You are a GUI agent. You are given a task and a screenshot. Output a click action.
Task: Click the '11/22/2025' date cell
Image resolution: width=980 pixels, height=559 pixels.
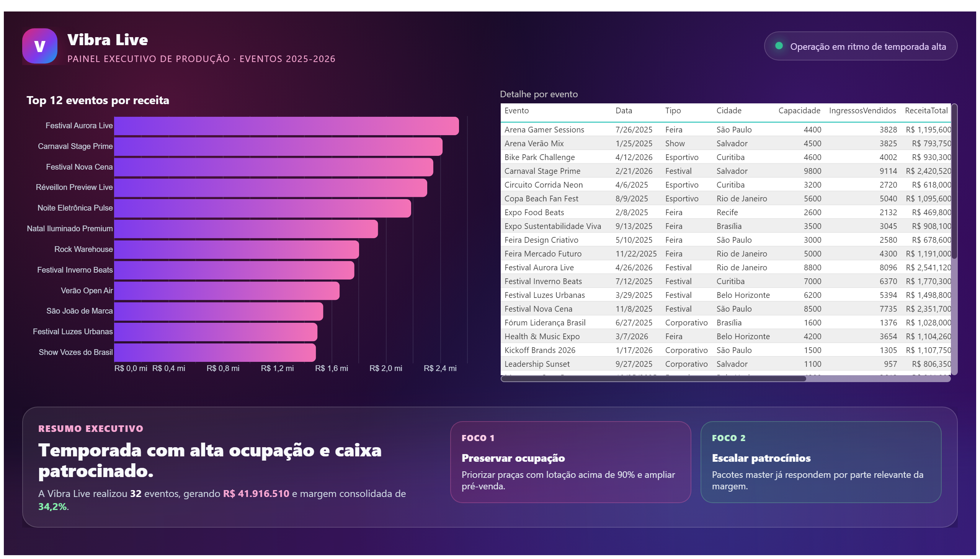coord(636,254)
